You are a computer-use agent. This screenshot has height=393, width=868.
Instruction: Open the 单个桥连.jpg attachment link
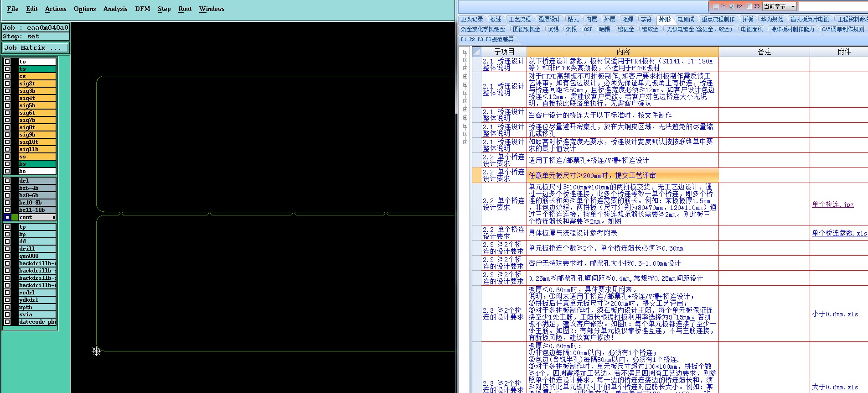click(833, 204)
